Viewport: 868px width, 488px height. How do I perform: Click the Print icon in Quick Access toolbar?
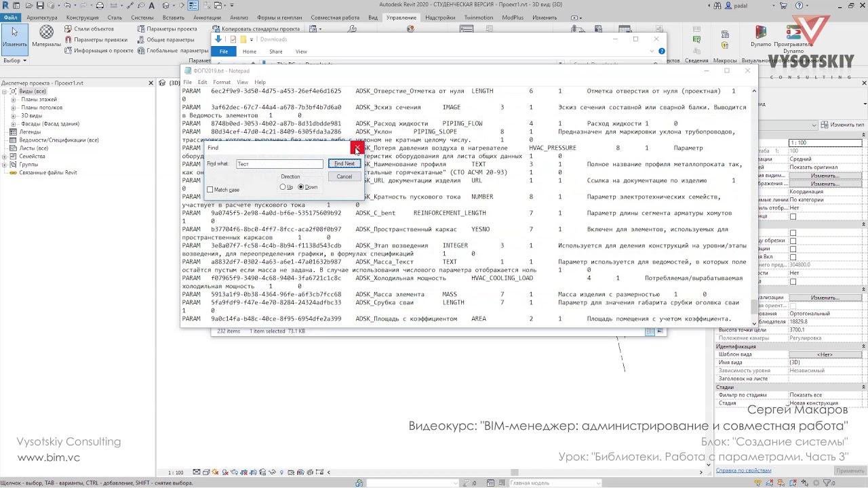[x=99, y=5]
